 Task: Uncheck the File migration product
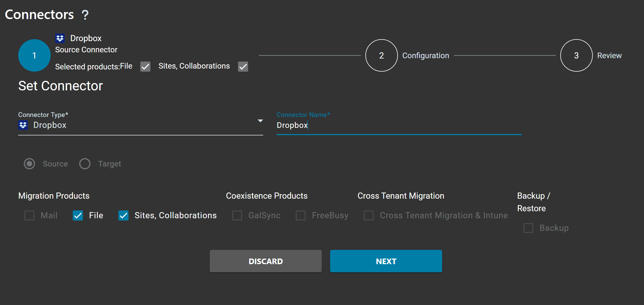pos(78,215)
